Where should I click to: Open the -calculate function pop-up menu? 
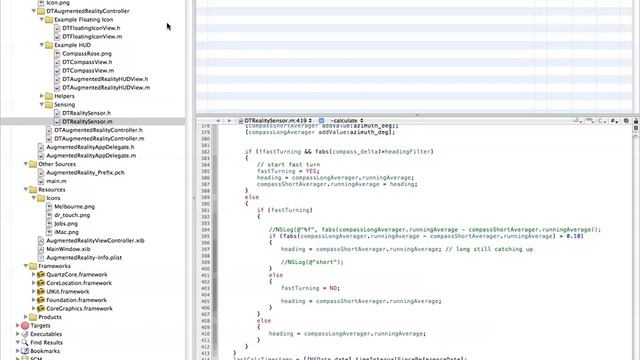tap(347, 121)
